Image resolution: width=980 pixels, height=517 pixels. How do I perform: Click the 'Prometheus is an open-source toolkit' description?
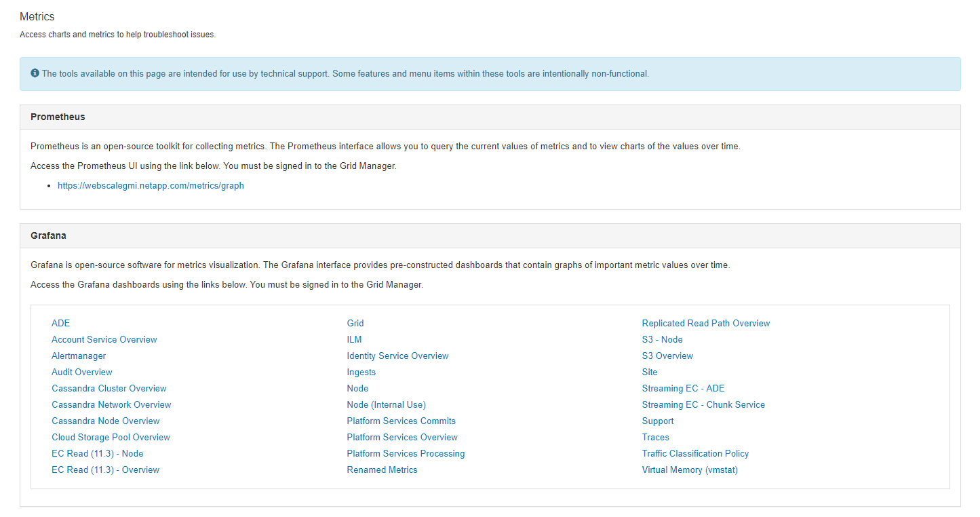click(x=385, y=146)
